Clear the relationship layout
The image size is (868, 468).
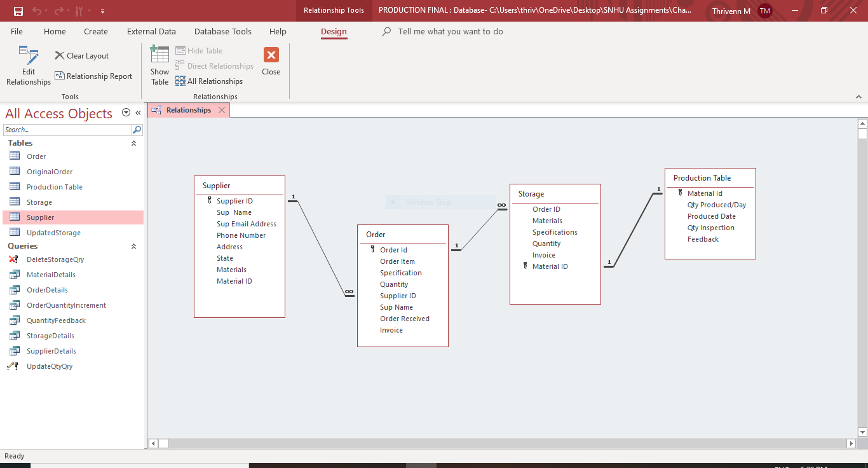click(81, 55)
